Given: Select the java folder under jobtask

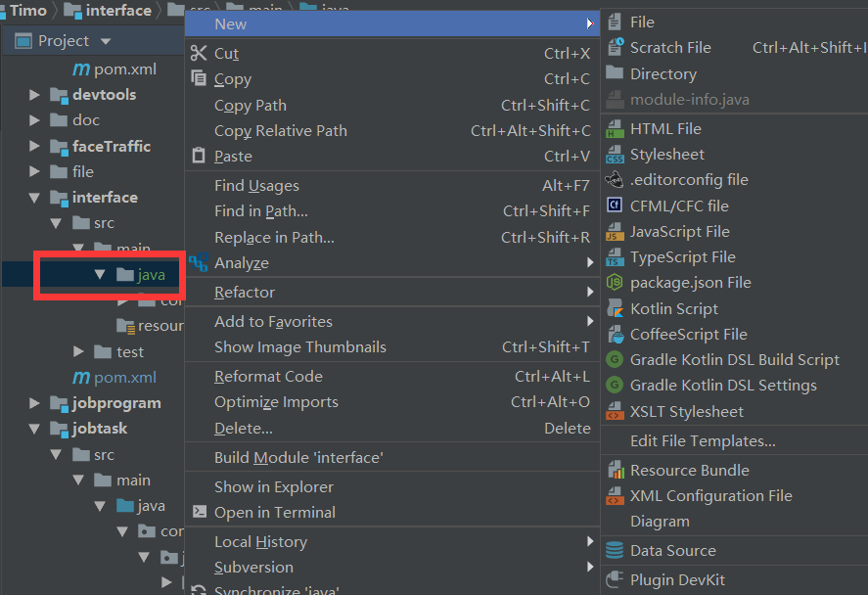Looking at the screenshot, I should pyautogui.click(x=141, y=505).
